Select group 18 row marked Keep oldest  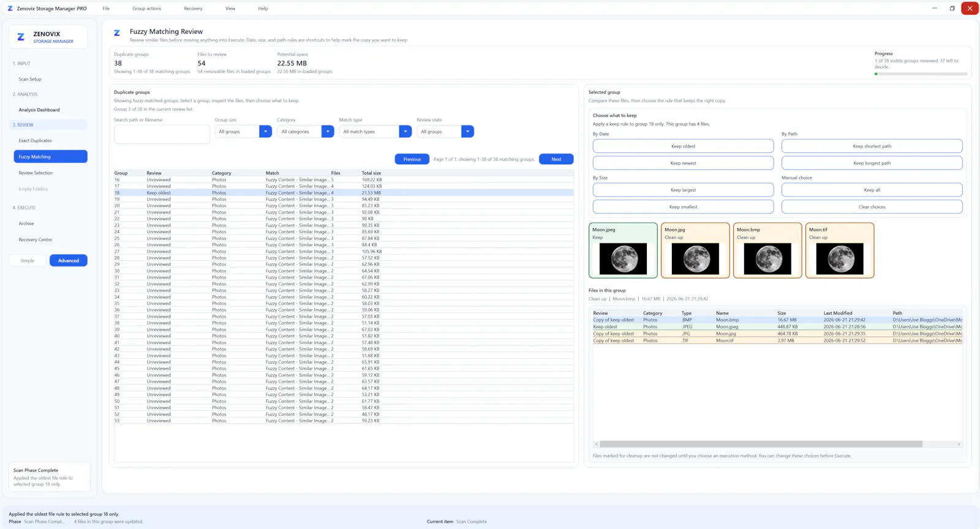[x=344, y=193]
